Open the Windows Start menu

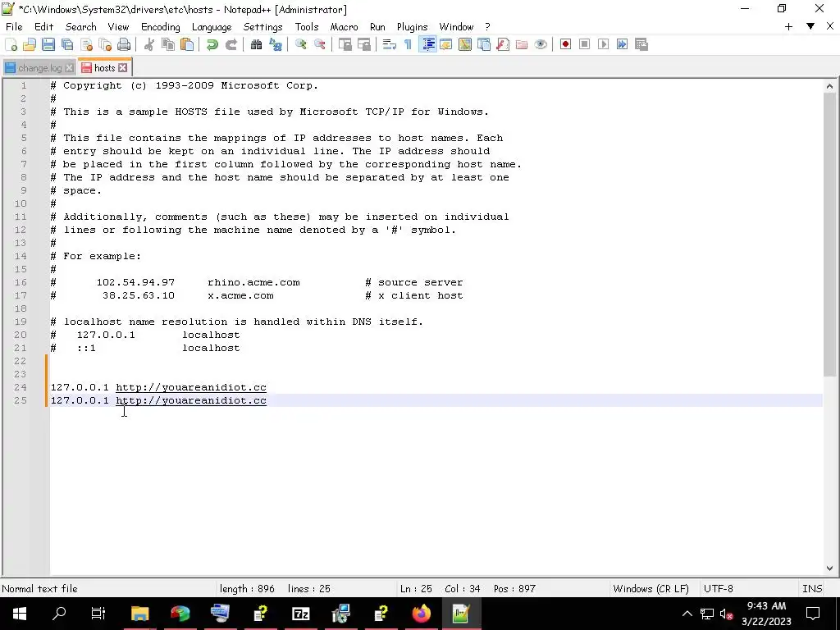pos(20,614)
